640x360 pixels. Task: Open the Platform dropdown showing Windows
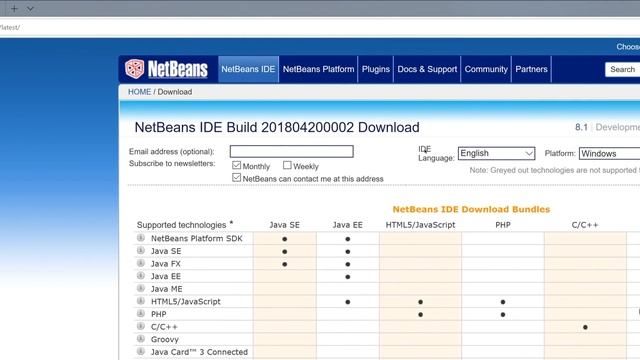pos(609,153)
